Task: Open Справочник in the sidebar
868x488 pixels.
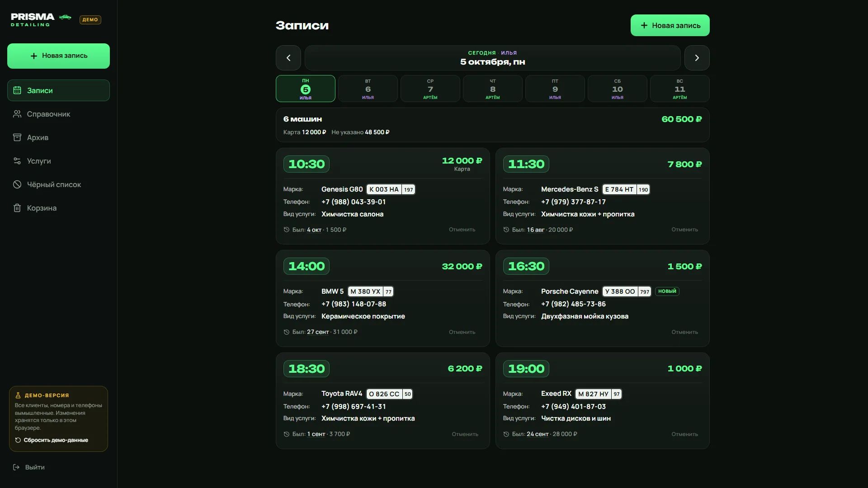Action: click(x=58, y=114)
